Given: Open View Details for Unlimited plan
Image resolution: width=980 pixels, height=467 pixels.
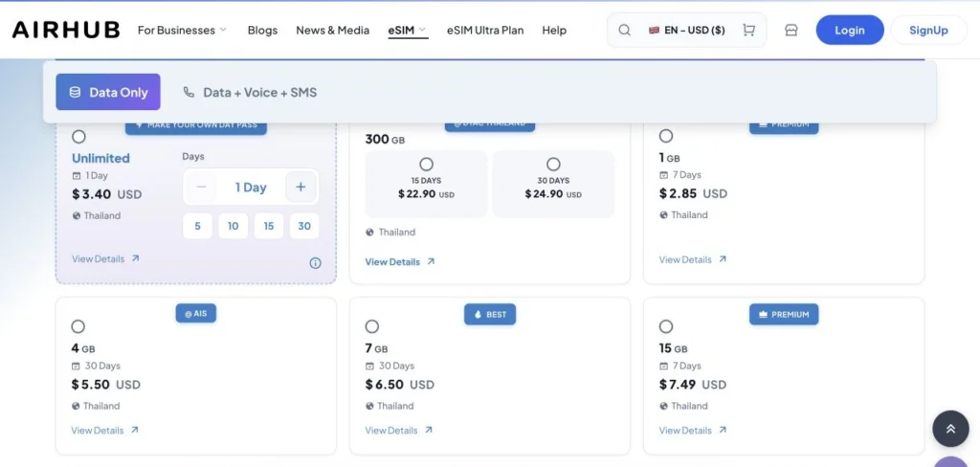Looking at the screenshot, I should (105, 258).
